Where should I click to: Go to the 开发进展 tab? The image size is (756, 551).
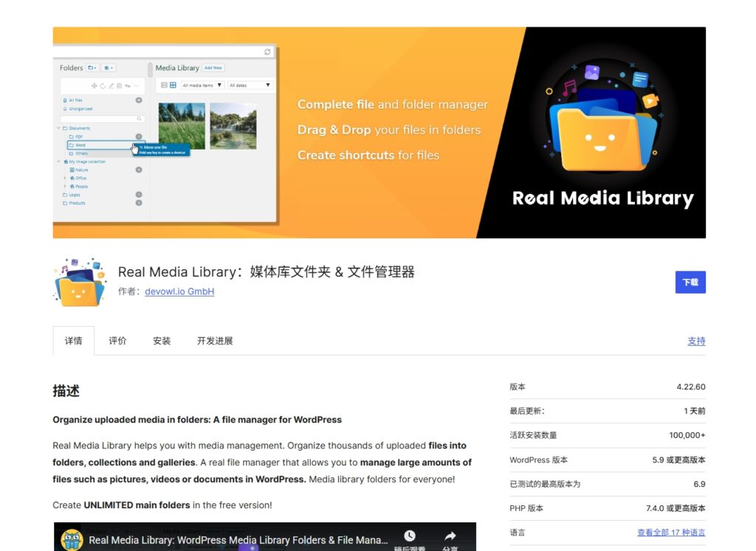(x=215, y=341)
